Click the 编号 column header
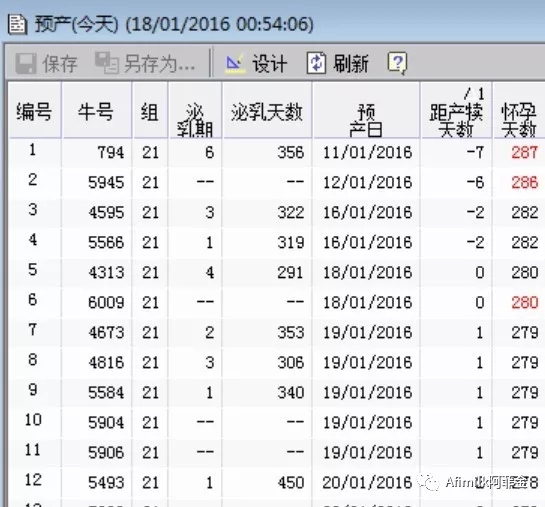545x507 pixels. click(x=34, y=111)
